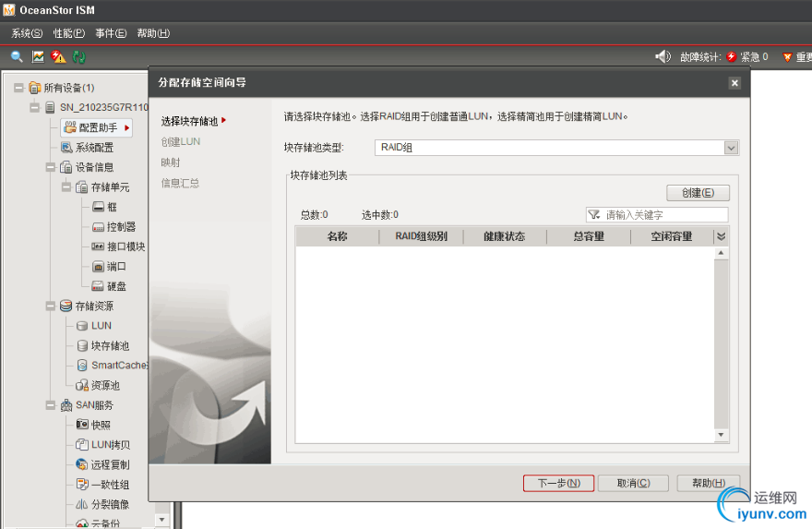Open the 块存储池 tree item

pyautogui.click(x=102, y=345)
